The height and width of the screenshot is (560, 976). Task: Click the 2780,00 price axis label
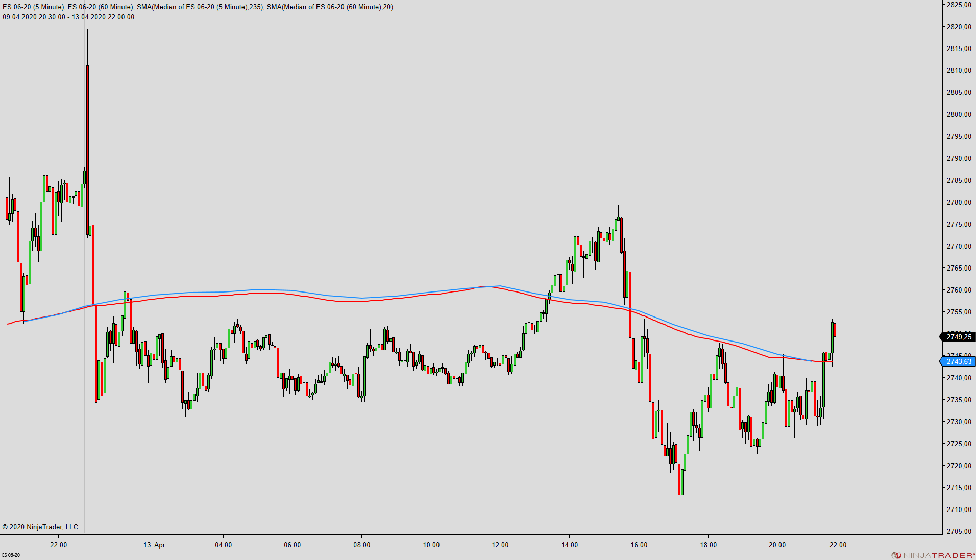(959, 202)
